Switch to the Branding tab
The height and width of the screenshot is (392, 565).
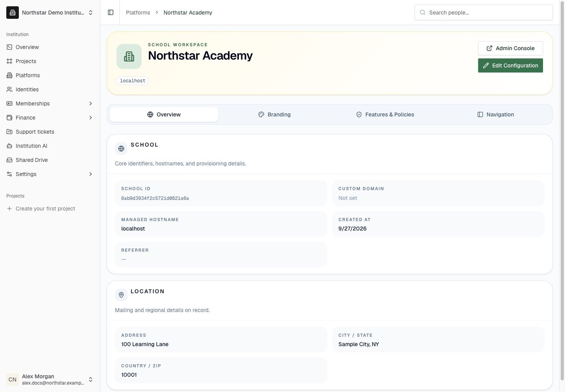click(x=274, y=114)
